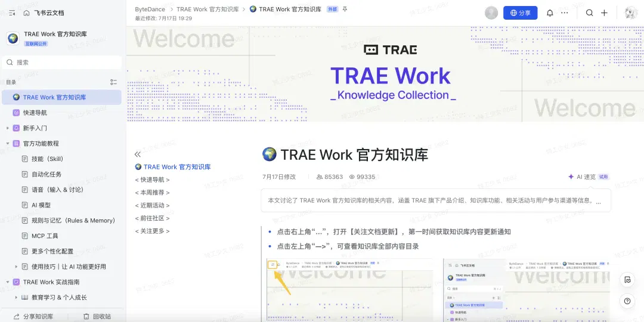
Task: Click 分享知识库 at sidebar bottom
Action: pos(33,316)
